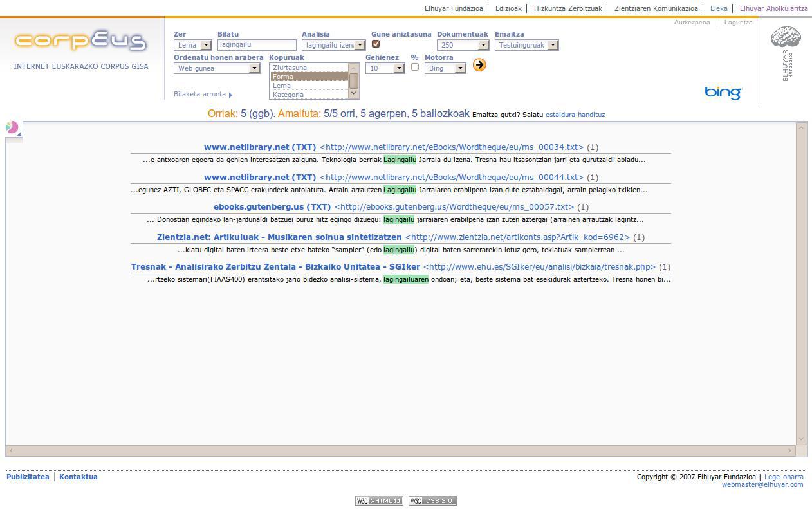Click the Kopuruak list scrollbar
Image resolution: width=812 pixels, height=523 pixels.
pyautogui.click(x=353, y=81)
